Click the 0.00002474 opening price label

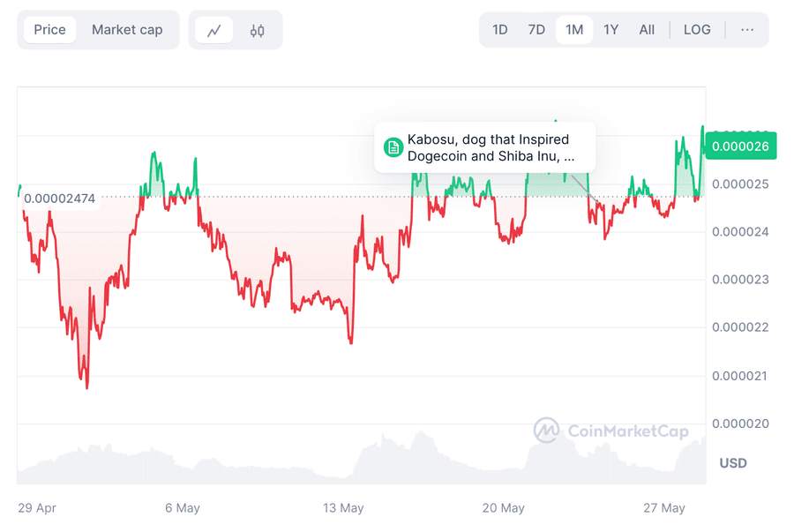tap(59, 199)
